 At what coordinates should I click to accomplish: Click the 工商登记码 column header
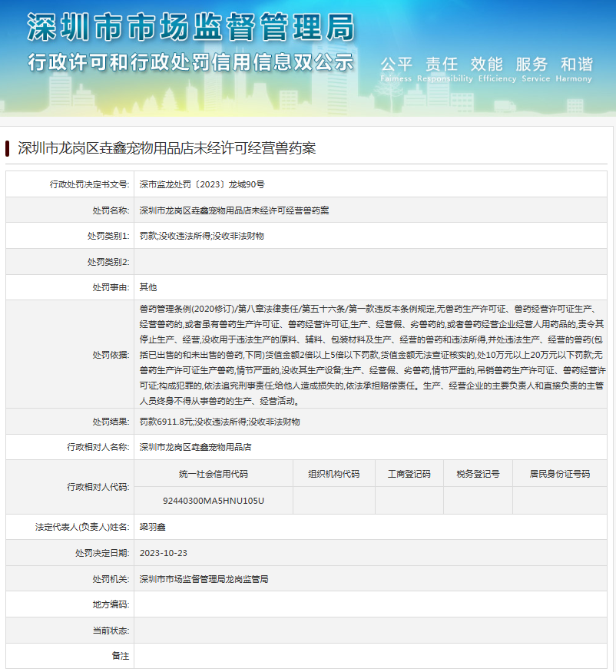pos(409,474)
